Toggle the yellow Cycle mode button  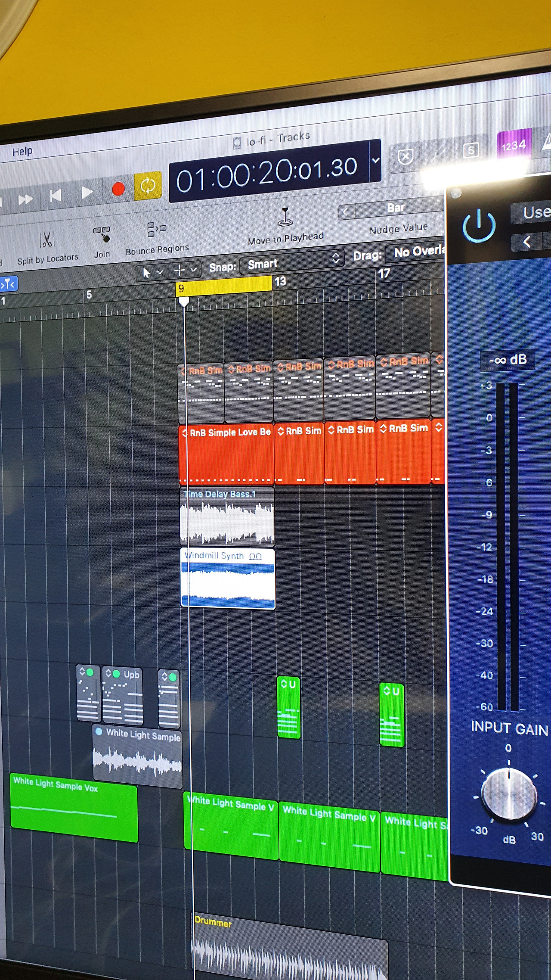148,186
